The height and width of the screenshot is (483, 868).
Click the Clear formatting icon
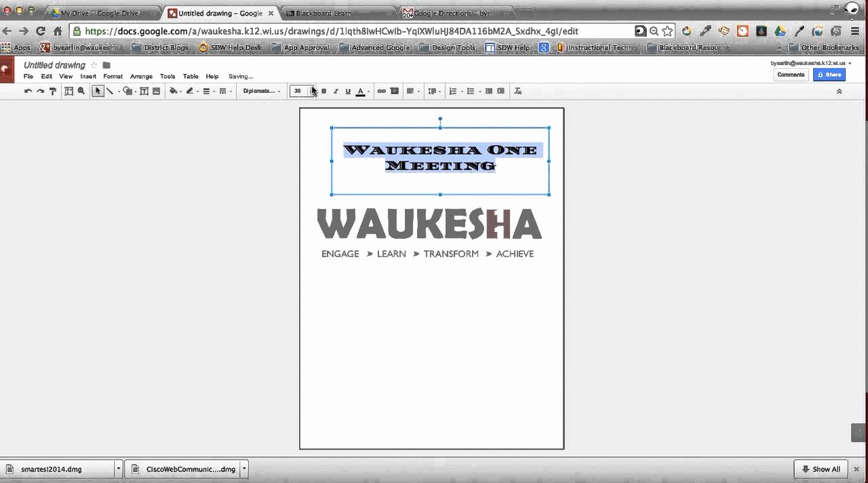518,91
